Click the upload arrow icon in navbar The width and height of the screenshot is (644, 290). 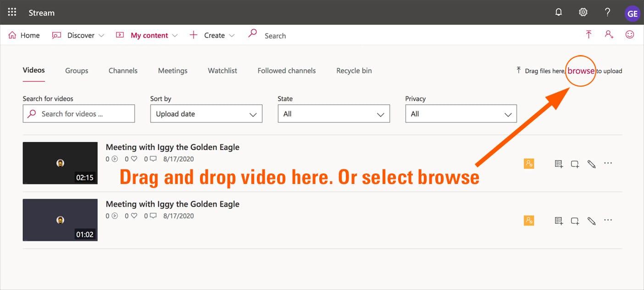coord(588,35)
